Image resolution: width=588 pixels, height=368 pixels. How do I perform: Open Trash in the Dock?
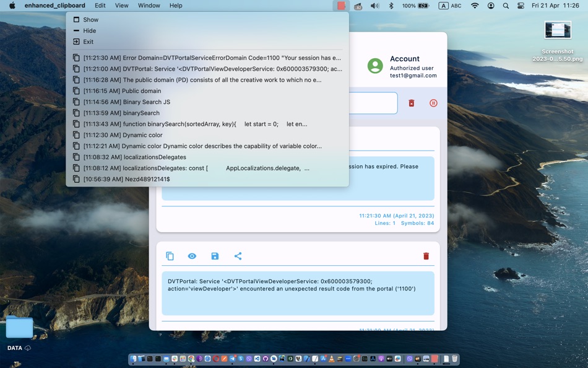pyautogui.click(x=454, y=359)
